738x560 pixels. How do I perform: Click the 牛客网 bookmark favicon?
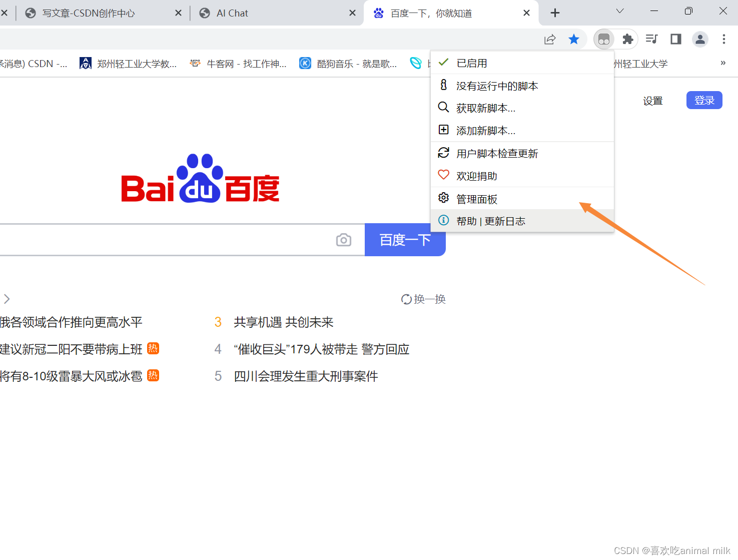[195, 63]
